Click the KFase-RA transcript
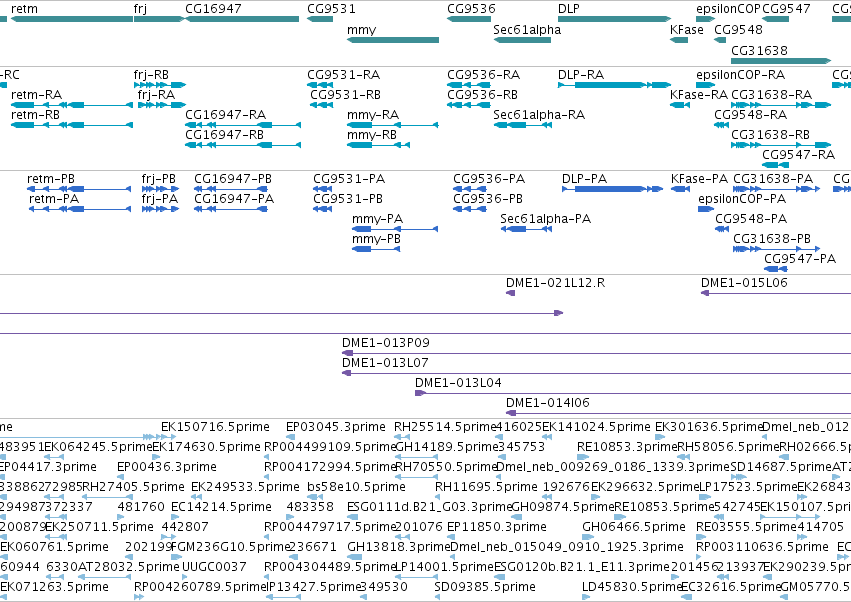Screen dimensions: 851x602 pyautogui.click(x=680, y=105)
